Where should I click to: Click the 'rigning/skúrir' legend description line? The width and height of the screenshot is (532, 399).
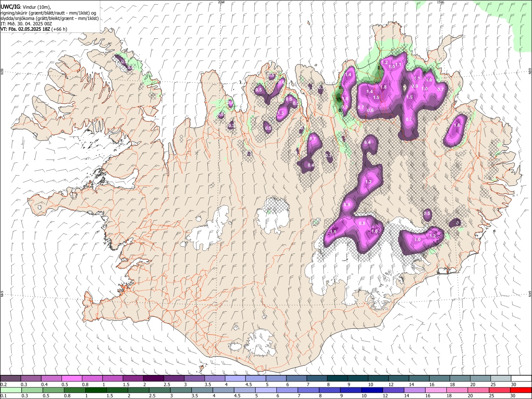[48, 13]
